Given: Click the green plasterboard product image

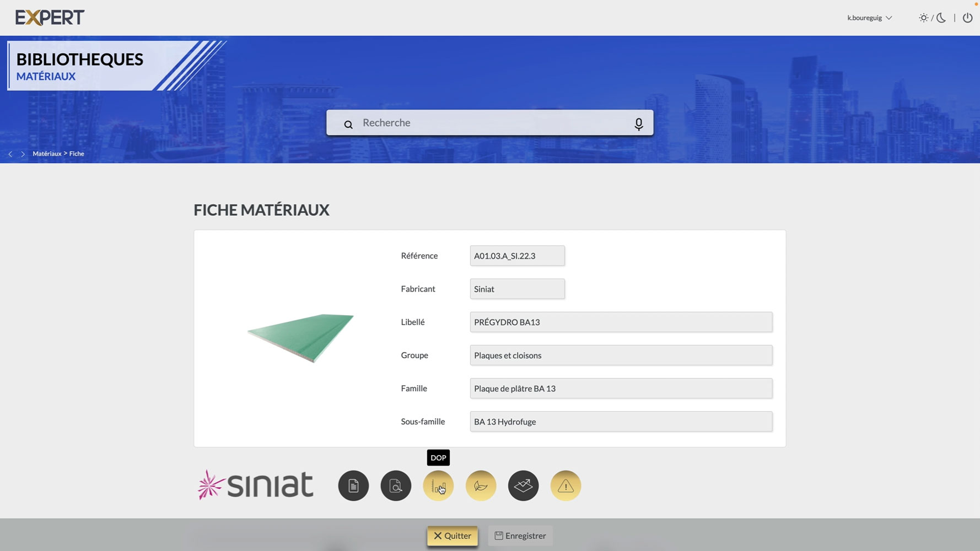Looking at the screenshot, I should (300, 338).
